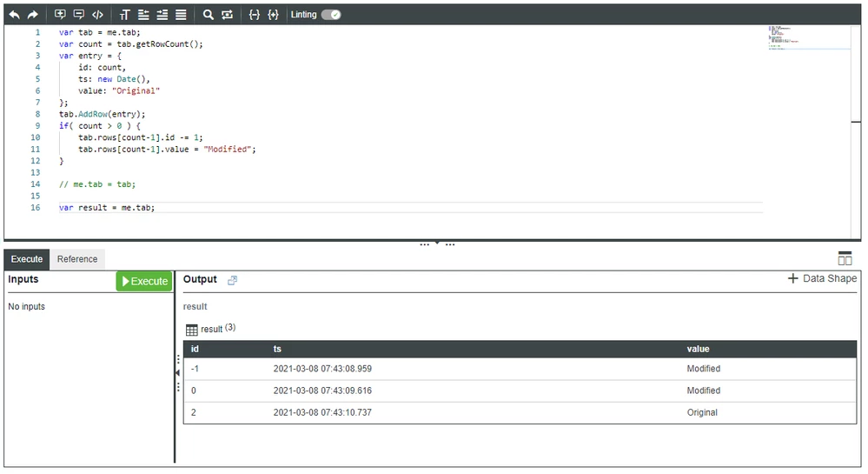Image resolution: width=868 pixels, height=474 pixels.
Task: Run the script with Execute button
Action: pos(144,281)
